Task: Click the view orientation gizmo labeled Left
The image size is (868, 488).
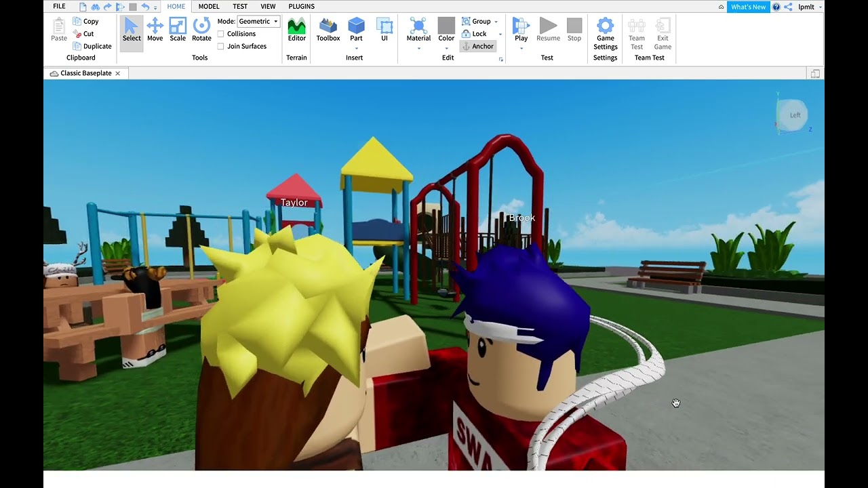Action: click(794, 115)
